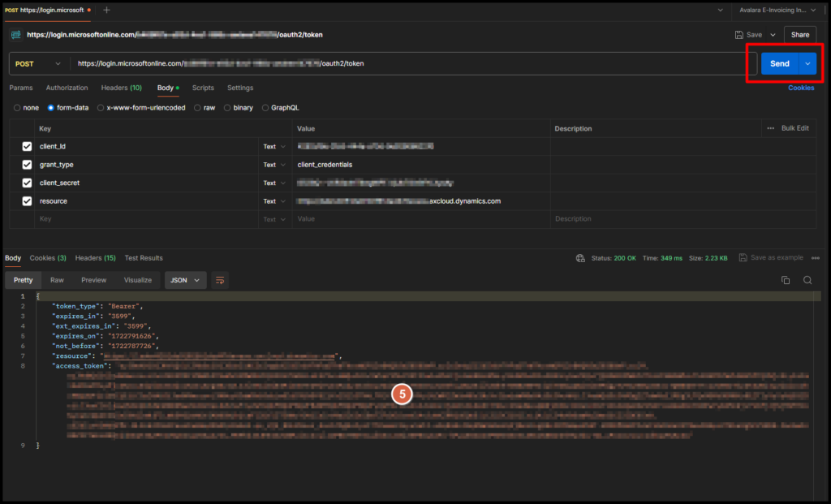Click inside the request URL field
Viewport: 831px width, 504px height.
click(325, 63)
